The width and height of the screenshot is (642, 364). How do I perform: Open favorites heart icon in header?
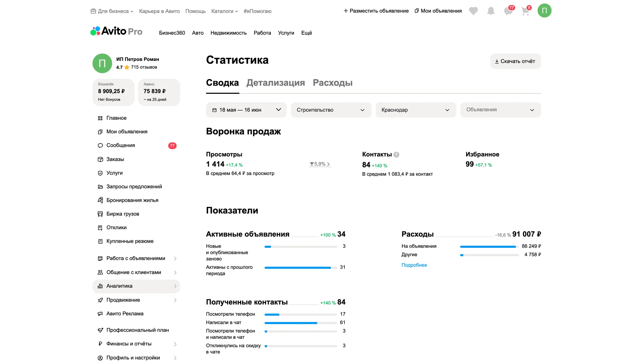(x=473, y=11)
